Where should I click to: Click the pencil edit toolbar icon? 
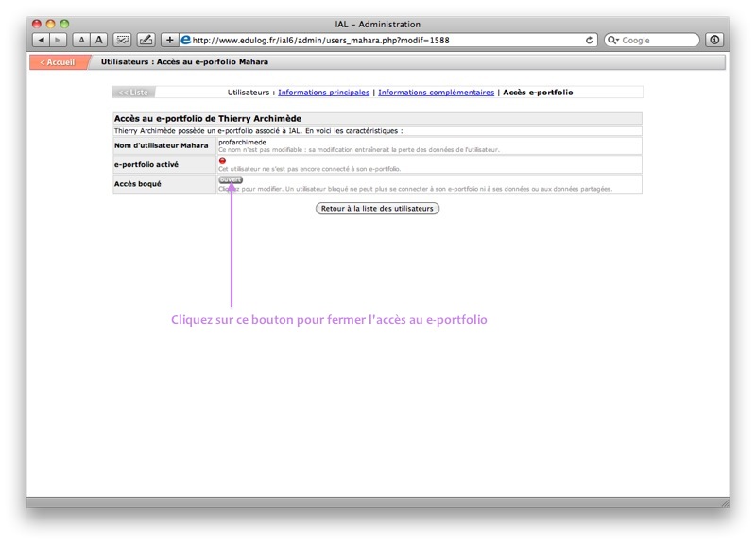tap(146, 40)
